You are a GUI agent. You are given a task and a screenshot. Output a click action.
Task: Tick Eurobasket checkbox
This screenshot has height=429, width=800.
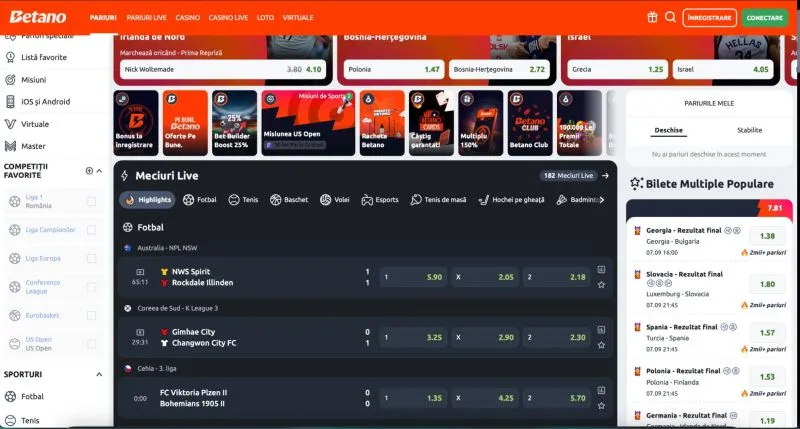tap(91, 316)
